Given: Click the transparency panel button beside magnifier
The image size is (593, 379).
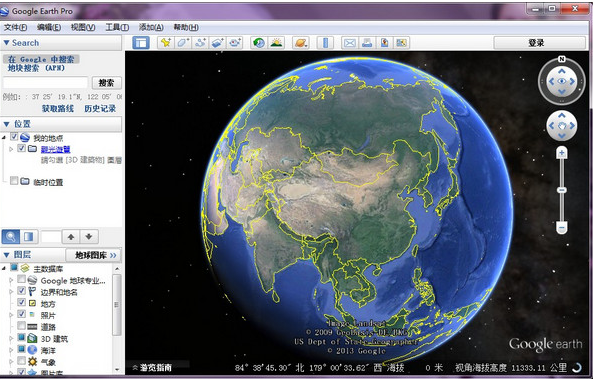Looking at the screenshot, I should point(29,237).
